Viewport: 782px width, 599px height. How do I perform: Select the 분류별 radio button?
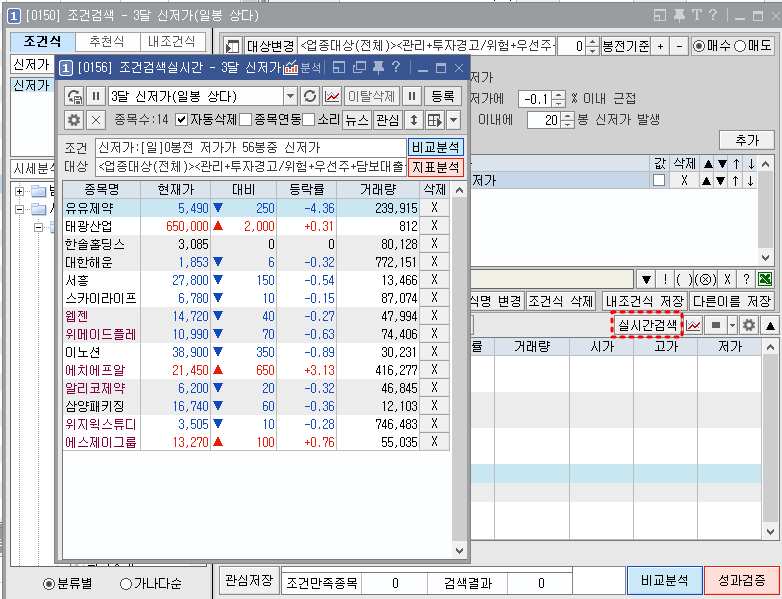pos(48,584)
